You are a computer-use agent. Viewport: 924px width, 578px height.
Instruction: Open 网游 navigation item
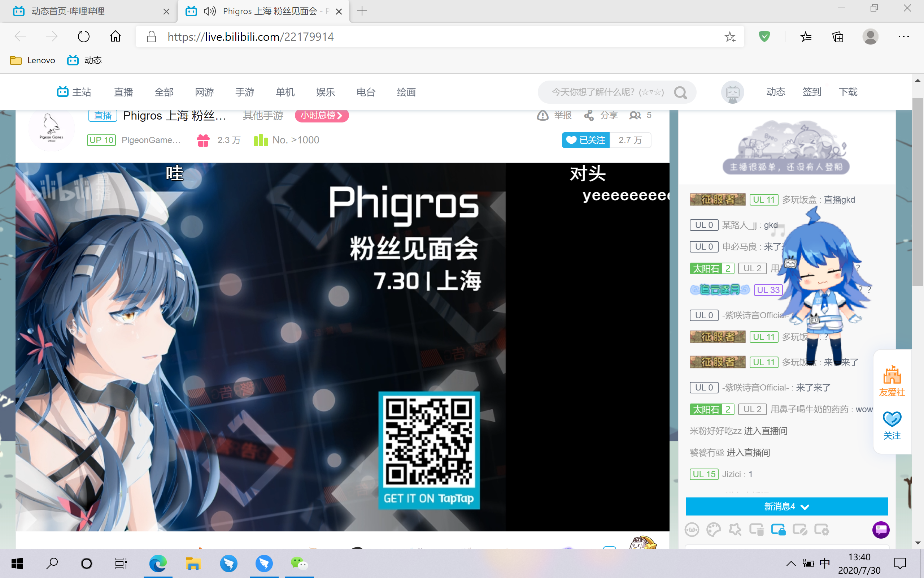point(204,92)
